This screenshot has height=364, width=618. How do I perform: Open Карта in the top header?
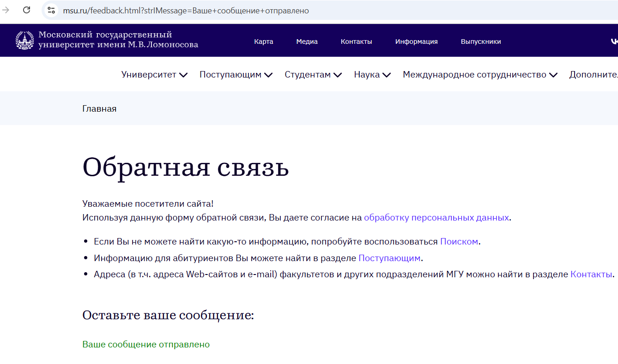point(264,42)
